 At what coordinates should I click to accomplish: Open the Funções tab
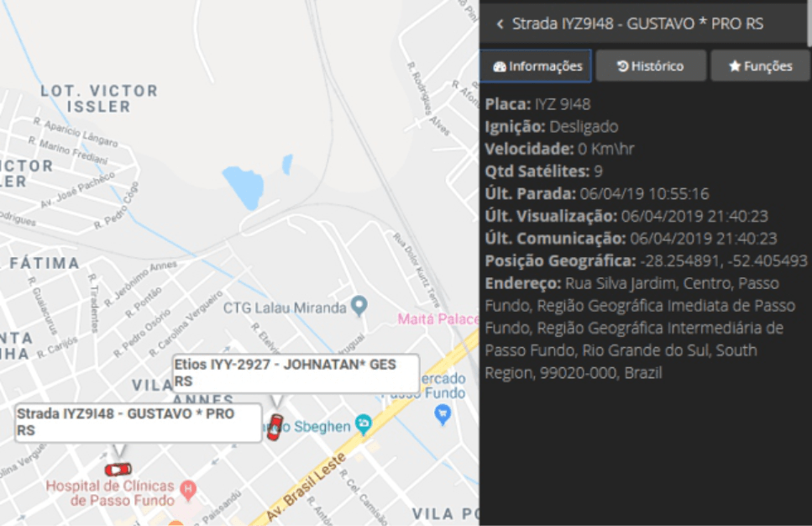760,66
